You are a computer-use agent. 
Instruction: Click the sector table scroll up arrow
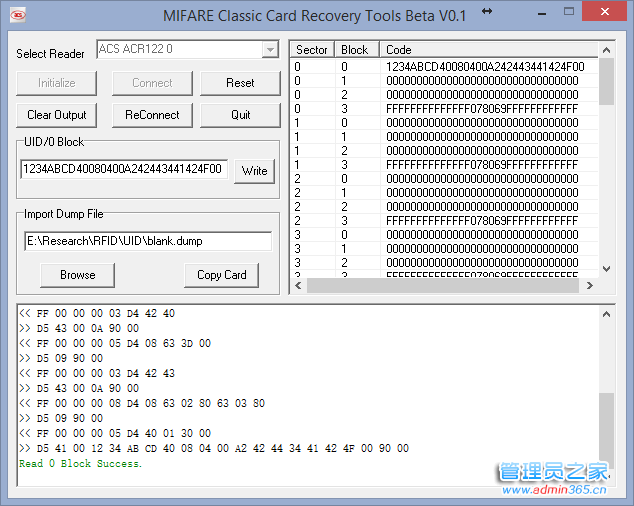[x=606, y=50]
